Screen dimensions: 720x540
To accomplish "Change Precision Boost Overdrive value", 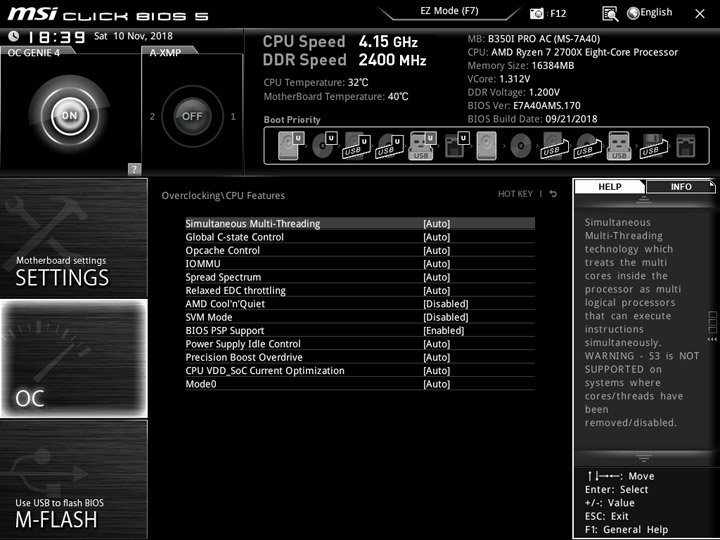I will click(437, 357).
